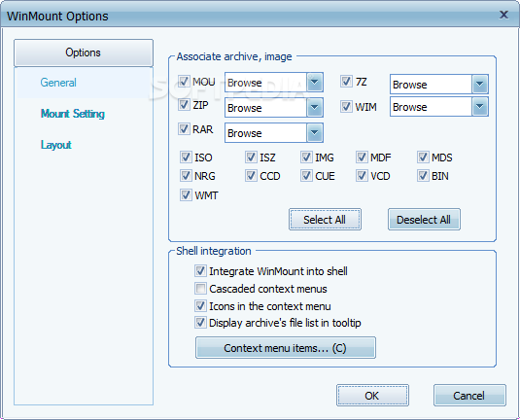The height and width of the screenshot is (420, 520).
Task: Uncheck the WMT checkbox
Action: [x=186, y=195]
